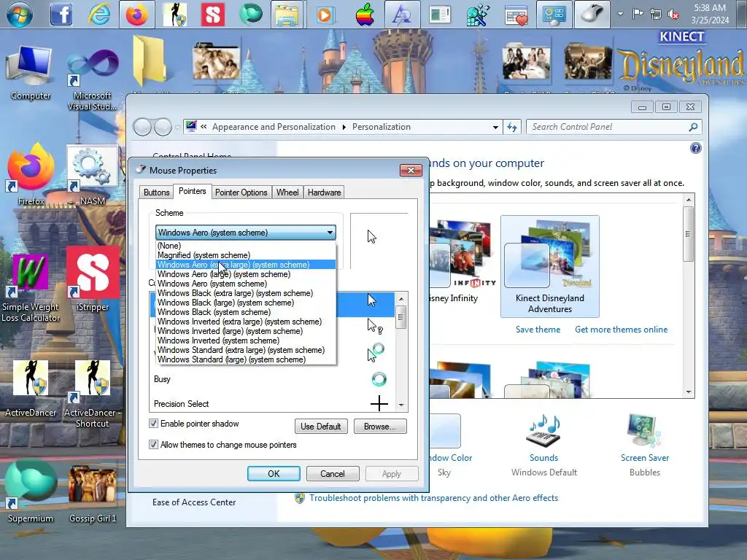The height and width of the screenshot is (560, 747).
Task: Toggle Allow themes to change mouse pointers
Action: point(153,444)
